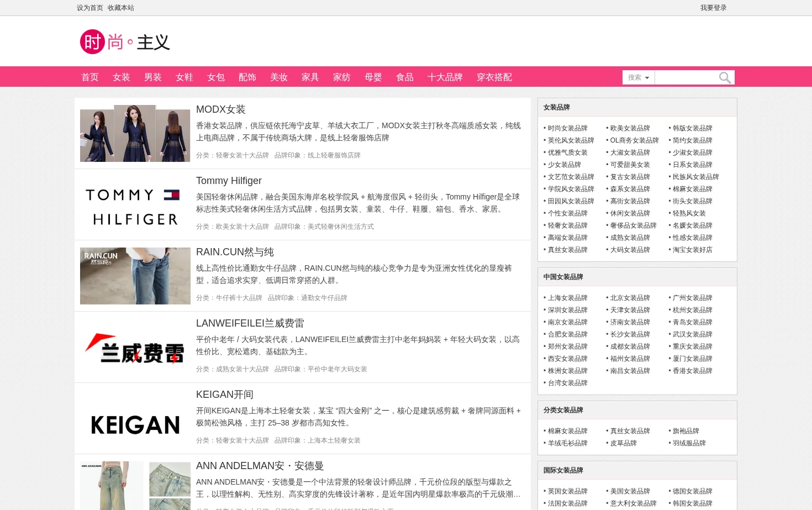Open the RAIN.CUN然与纯 article title
The image size is (812, 510).
[x=235, y=252]
